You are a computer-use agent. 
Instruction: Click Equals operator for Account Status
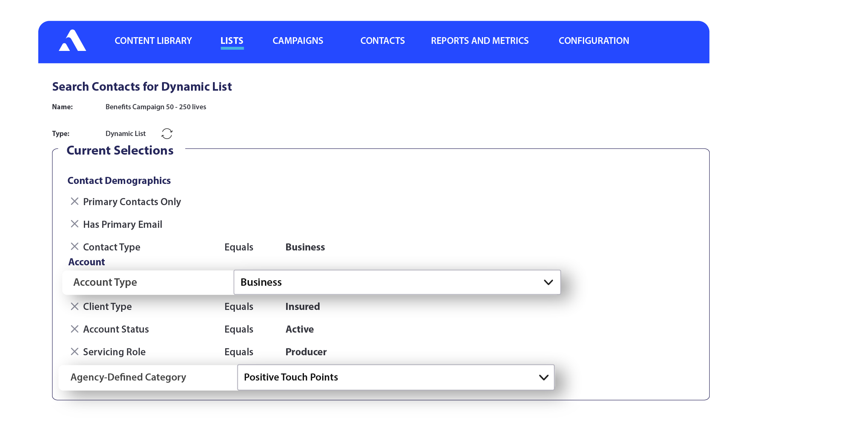coord(239,329)
